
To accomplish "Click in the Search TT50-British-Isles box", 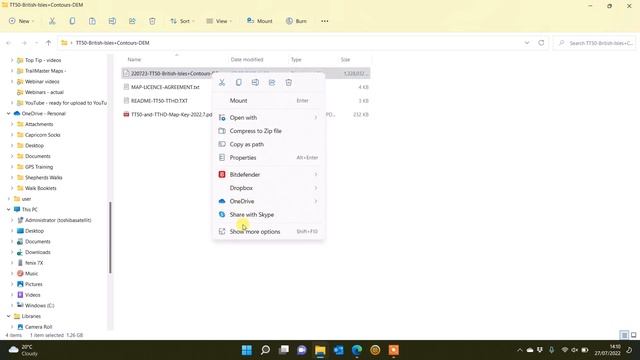I will (x=594, y=43).
